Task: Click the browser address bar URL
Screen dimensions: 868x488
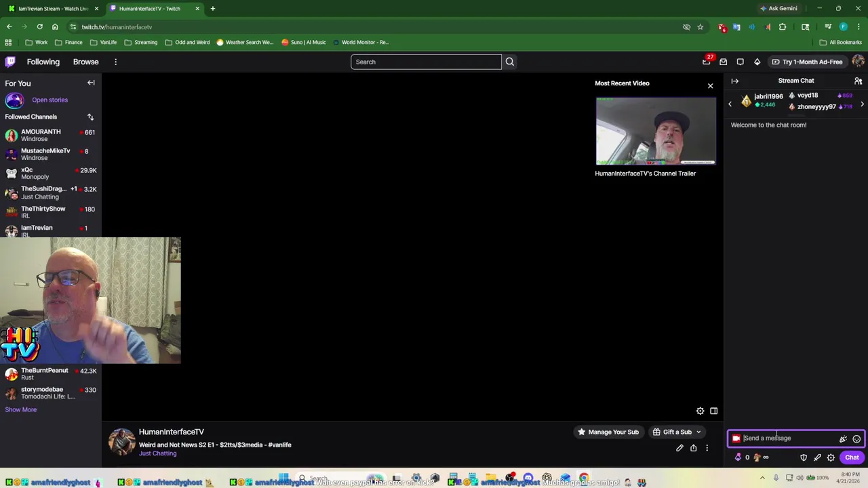Action: point(117,27)
